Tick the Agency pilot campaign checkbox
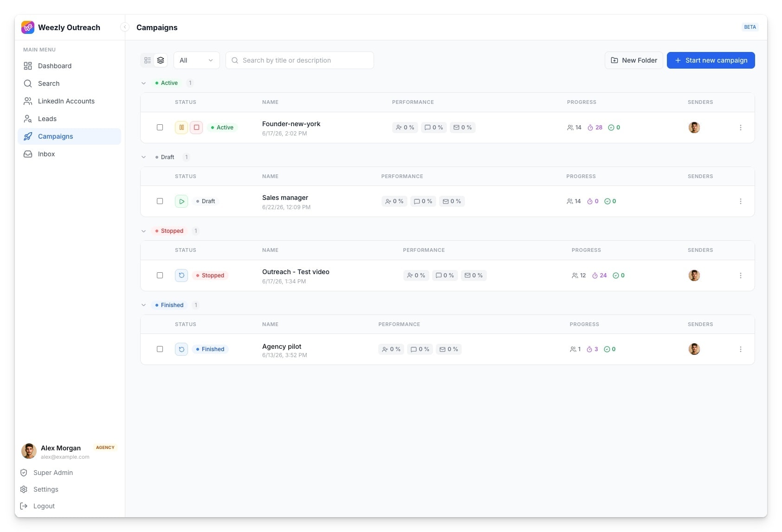This screenshot has width=782, height=532. (x=160, y=349)
